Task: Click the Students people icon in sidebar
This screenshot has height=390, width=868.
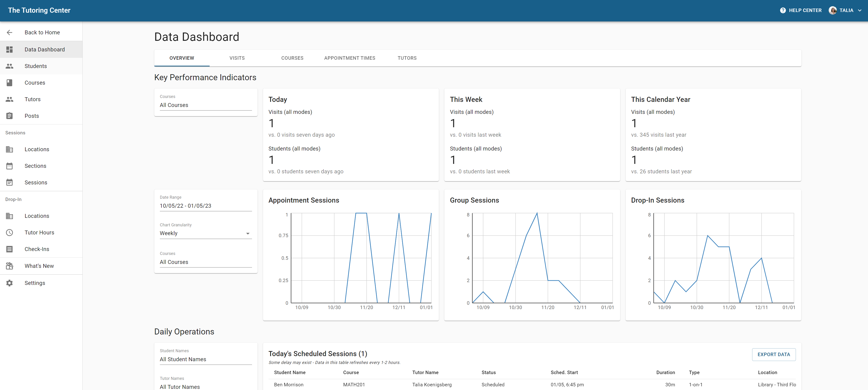Action: [9, 66]
